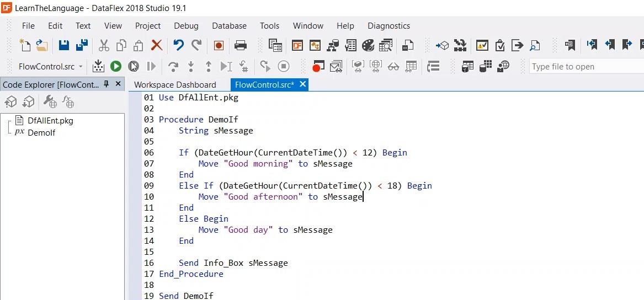Select DfAllEnt.pkg in Code Explorer
Screen dimensions: 644x300
(50, 120)
